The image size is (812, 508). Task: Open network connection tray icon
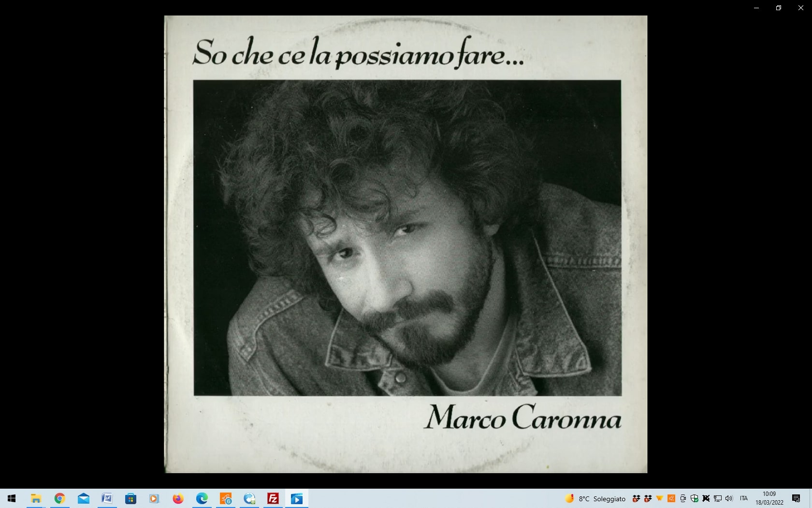[718, 498]
